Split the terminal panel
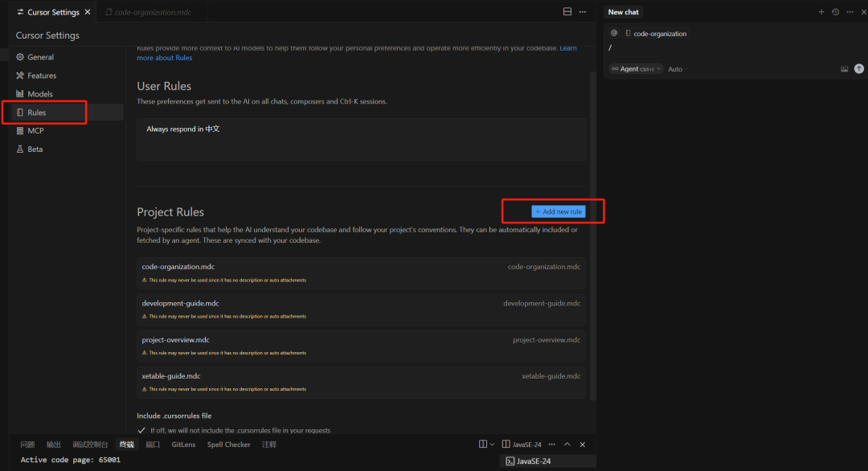Image resolution: width=868 pixels, height=471 pixels. coord(483,444)
